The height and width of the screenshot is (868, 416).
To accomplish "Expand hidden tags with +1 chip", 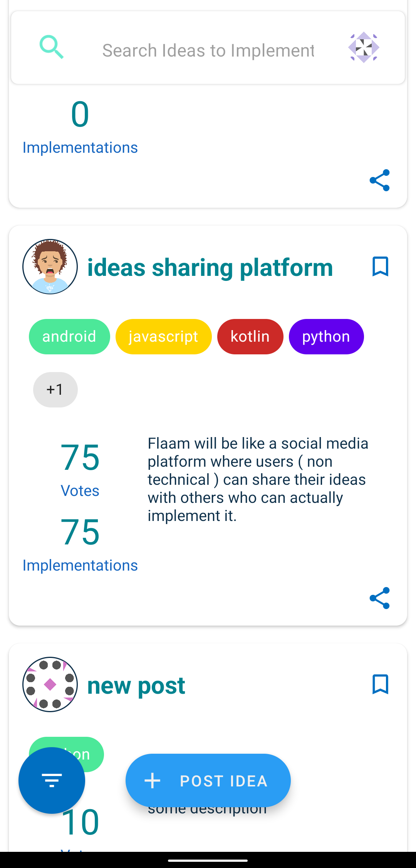I will coord(55,390).
